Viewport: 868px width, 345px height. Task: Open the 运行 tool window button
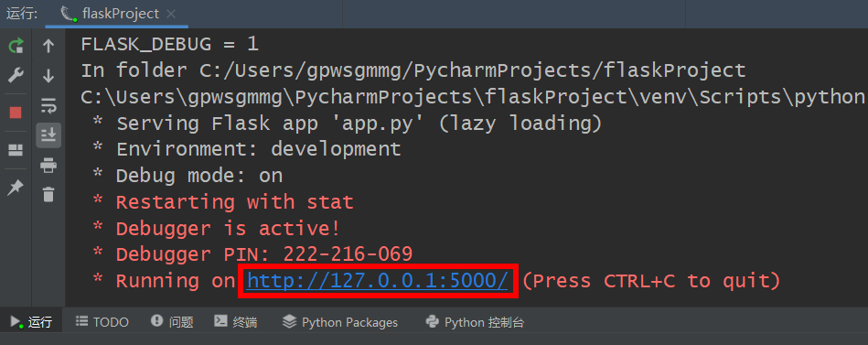tap(31, 322)
